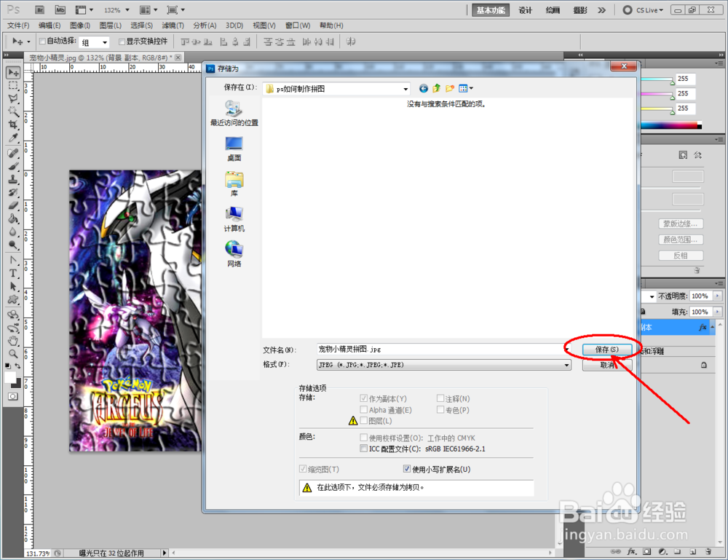Launch Bridge from the top bar

(x=39, y=9)
